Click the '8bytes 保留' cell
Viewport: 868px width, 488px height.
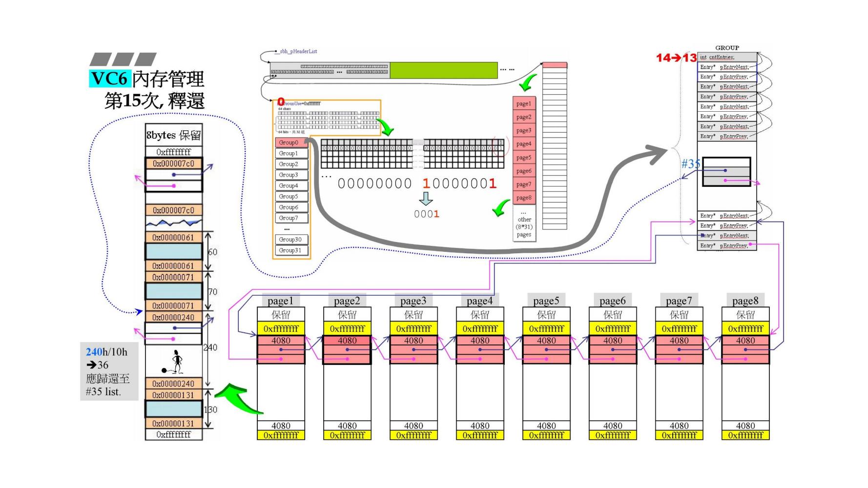coord(174,135)
